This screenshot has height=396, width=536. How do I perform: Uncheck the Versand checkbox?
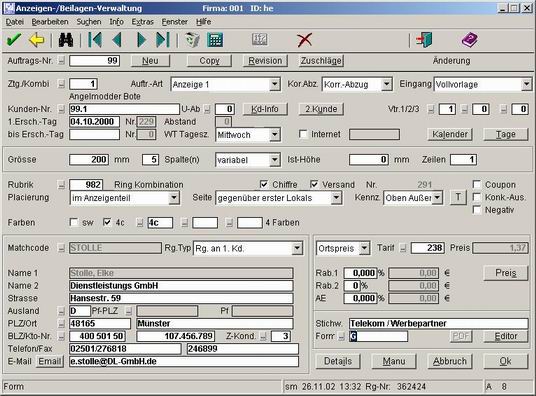click(314, 184)
